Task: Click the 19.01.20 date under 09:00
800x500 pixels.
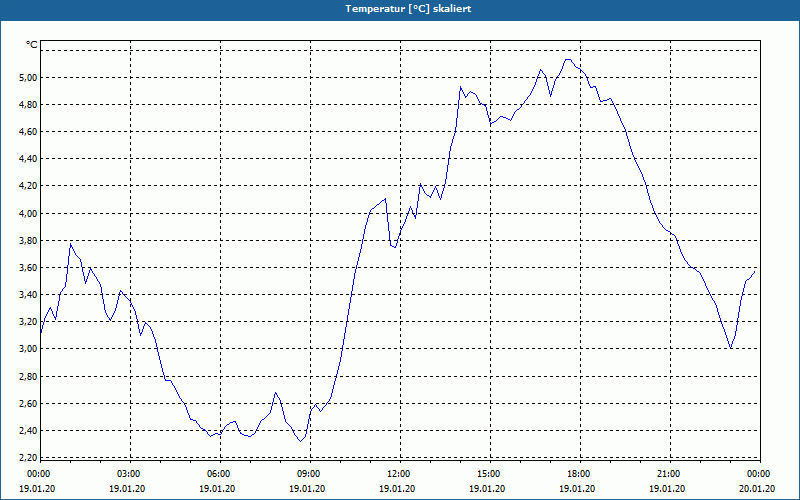Action: [x=307, y=489]
